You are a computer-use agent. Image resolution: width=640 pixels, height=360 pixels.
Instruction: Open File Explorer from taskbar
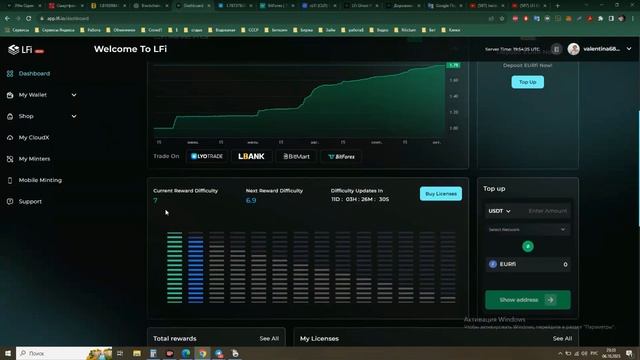pos(137,353)
